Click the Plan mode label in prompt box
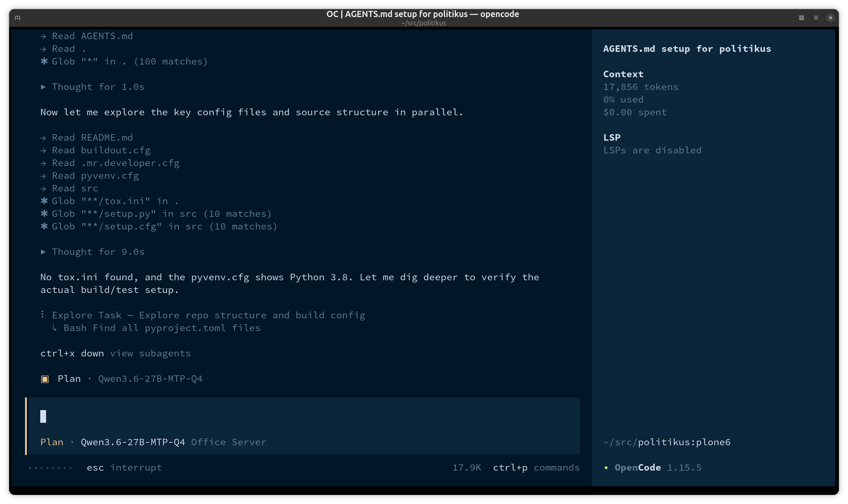The height and width of the screenshot is (504, 848). click(52, 442)
